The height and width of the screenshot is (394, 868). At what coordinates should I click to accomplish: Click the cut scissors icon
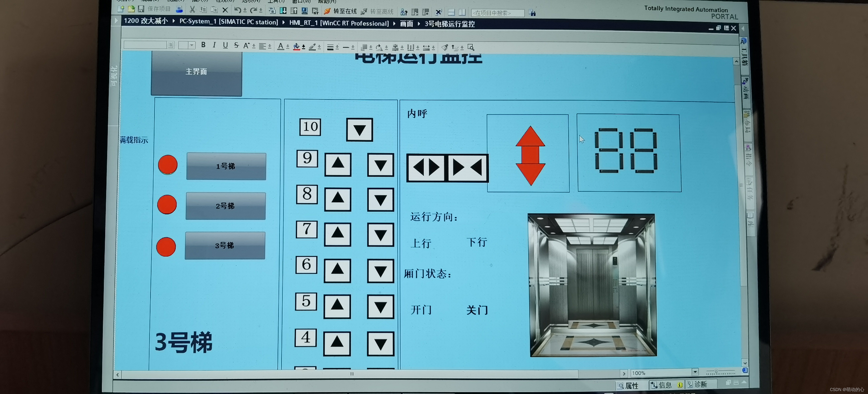[192, 9]
